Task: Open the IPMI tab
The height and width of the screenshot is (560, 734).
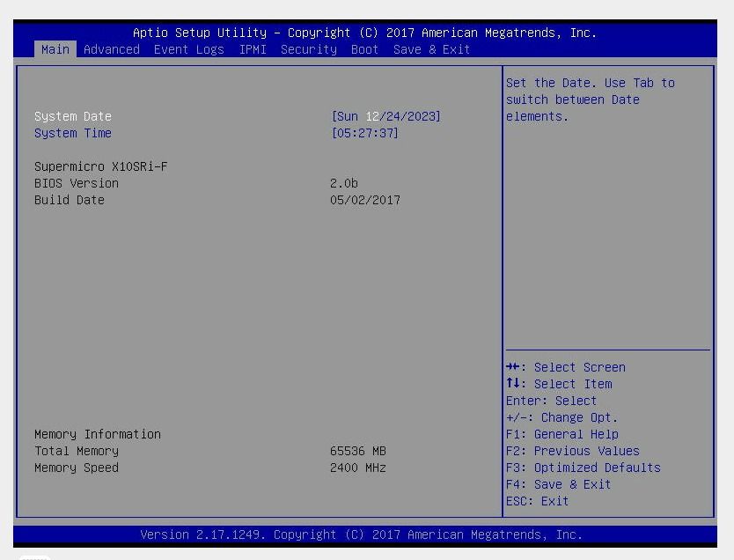Action: click(253, 49)
